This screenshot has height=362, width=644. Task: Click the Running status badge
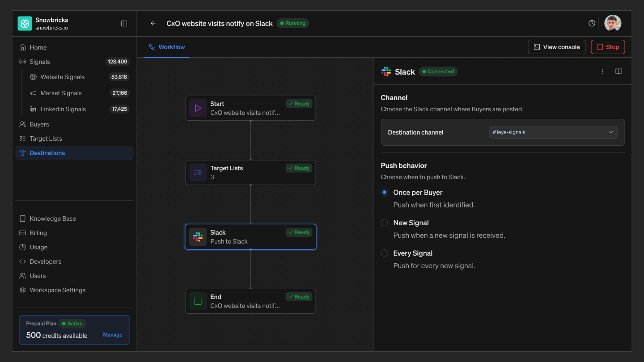(x=293, y=23)
